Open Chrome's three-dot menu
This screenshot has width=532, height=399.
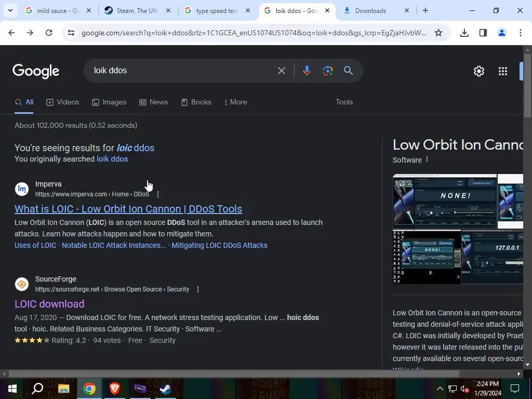coord(520,33)
